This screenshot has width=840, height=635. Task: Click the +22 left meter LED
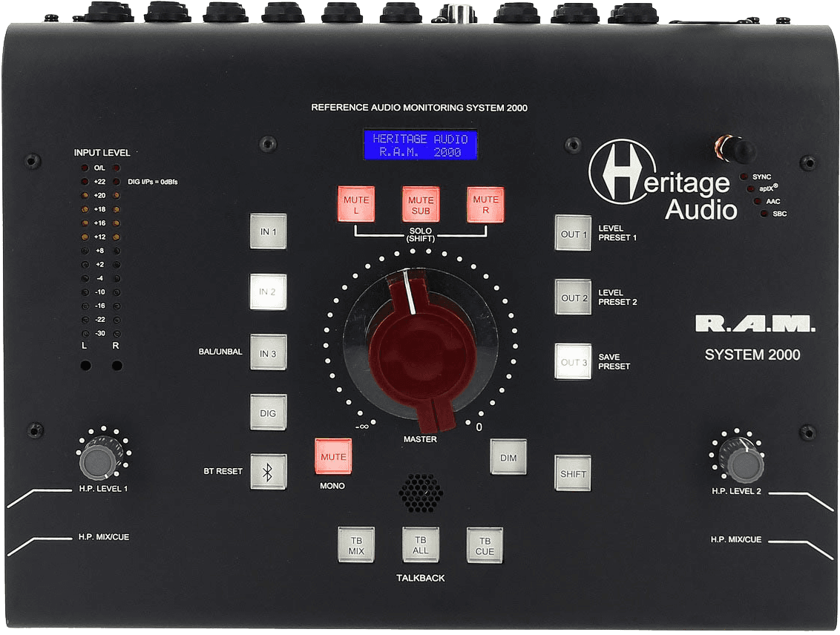pos(85,182)
